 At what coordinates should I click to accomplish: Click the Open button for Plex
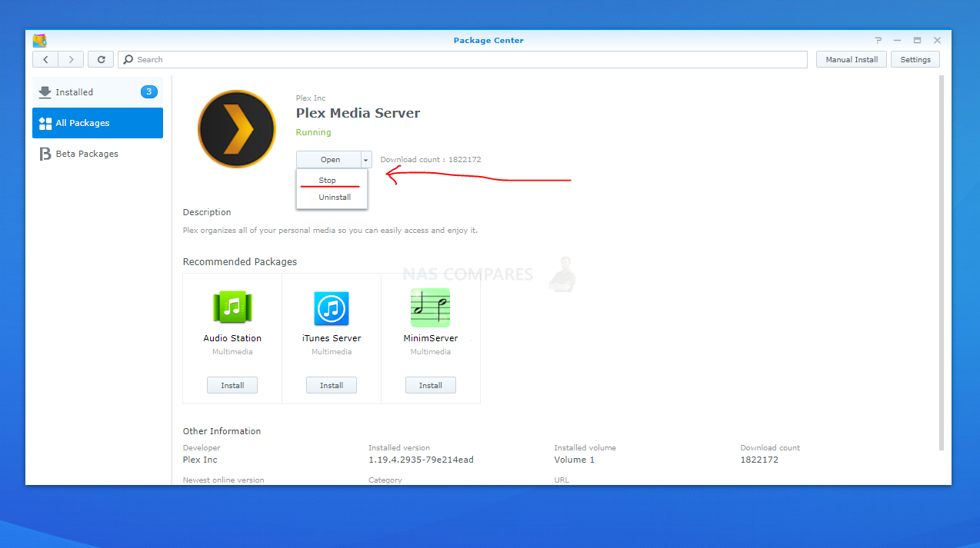click(x=329, y=160)
